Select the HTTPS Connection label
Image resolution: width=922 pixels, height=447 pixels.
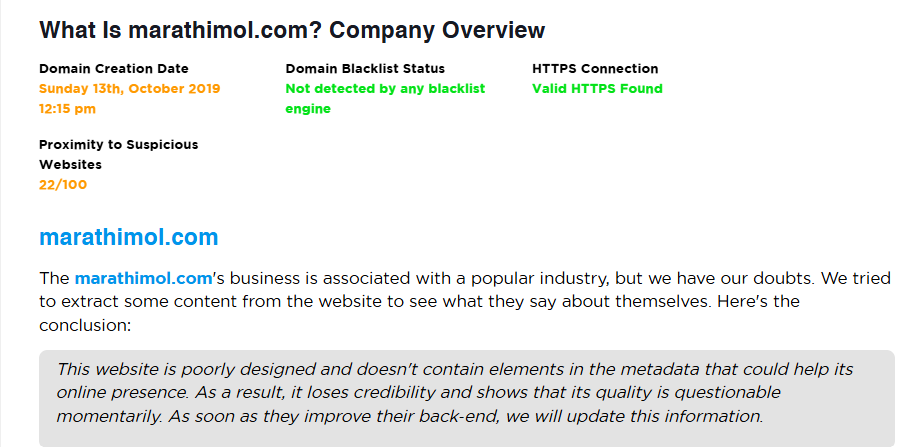595,69
